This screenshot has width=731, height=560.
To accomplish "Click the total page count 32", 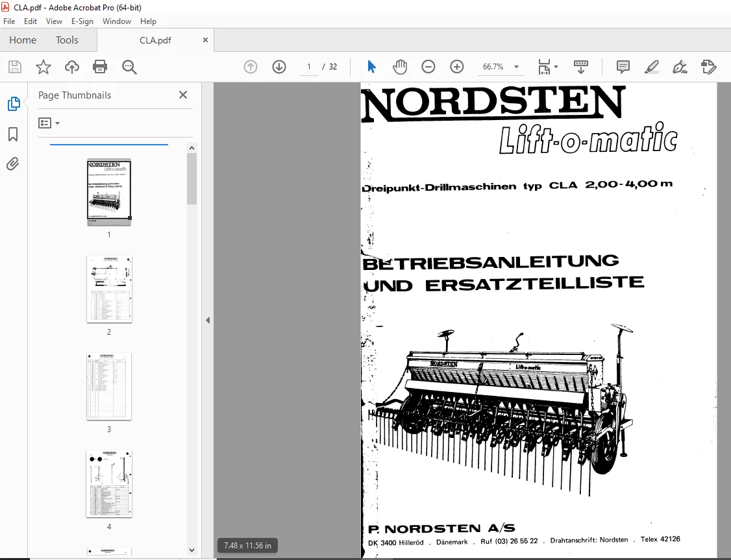I will [x=333, y=67].
